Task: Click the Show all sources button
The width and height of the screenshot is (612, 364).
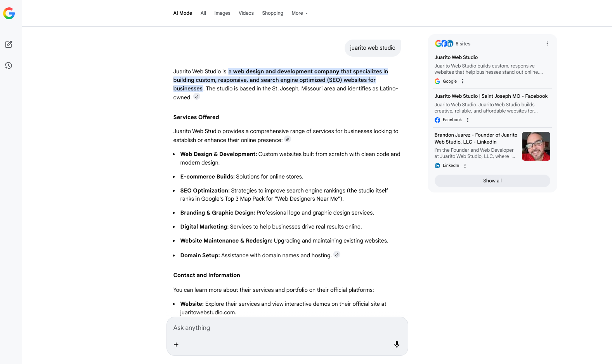Action: 492,181
